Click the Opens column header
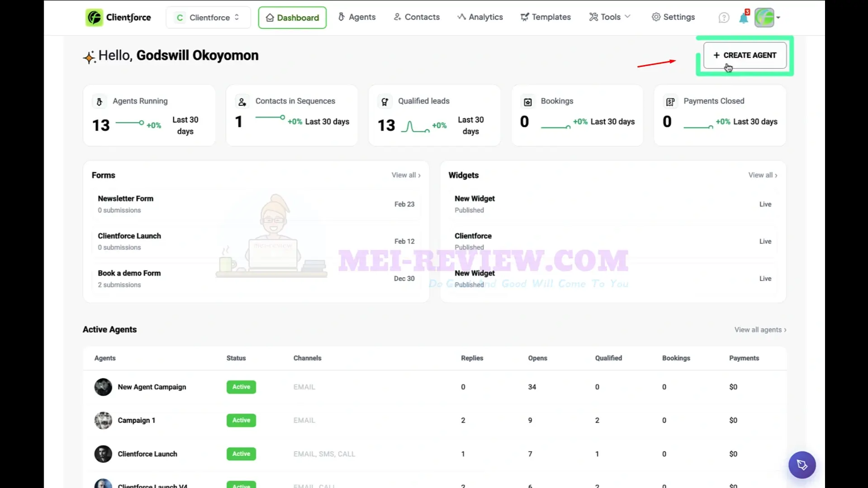Viewport: 868px width, 488px height. (x=538, y=358)
